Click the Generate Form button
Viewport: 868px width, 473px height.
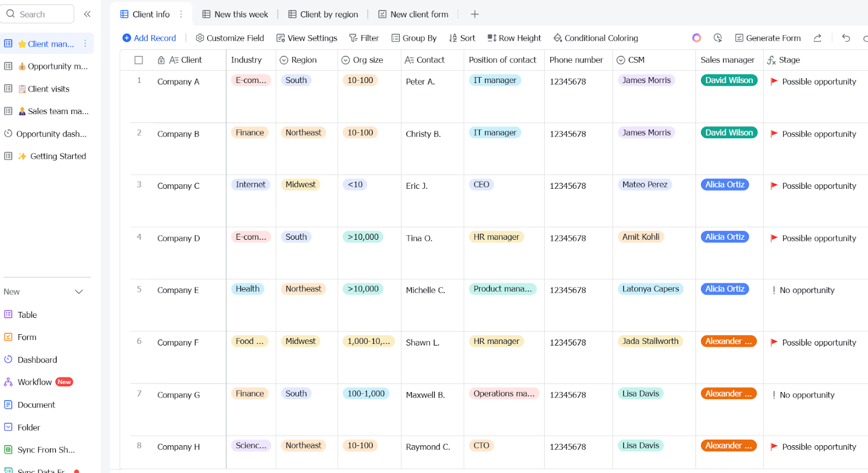pos(768,38)
